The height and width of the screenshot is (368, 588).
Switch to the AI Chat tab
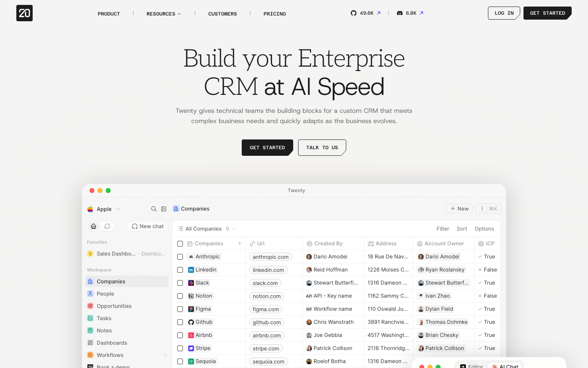tap(505, 366)
